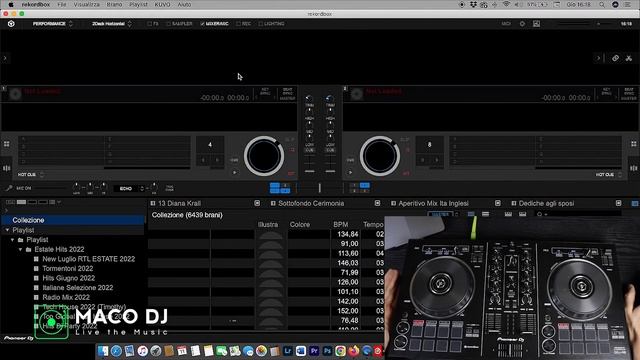The image size is (640, 360).
Task: Click the microphone icon
Action: tap(9, 188)
